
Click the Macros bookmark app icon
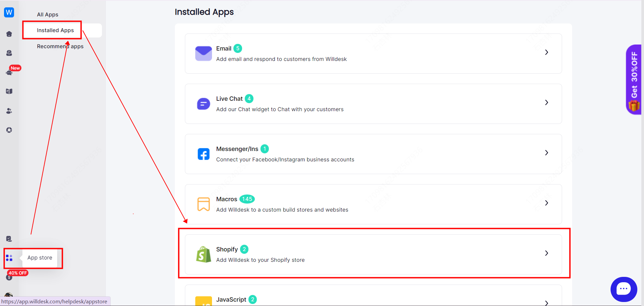coord(203,204)
